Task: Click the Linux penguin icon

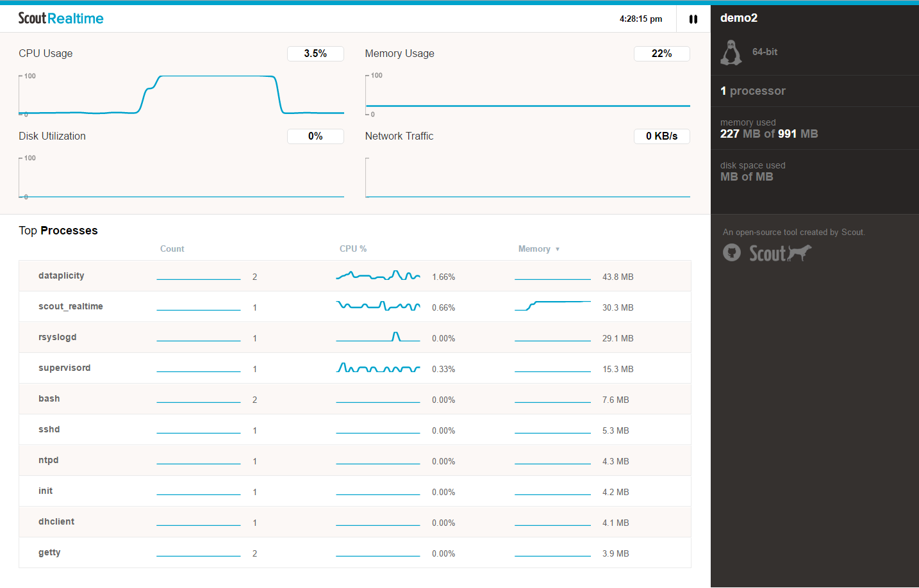Action: coord(731,53)
